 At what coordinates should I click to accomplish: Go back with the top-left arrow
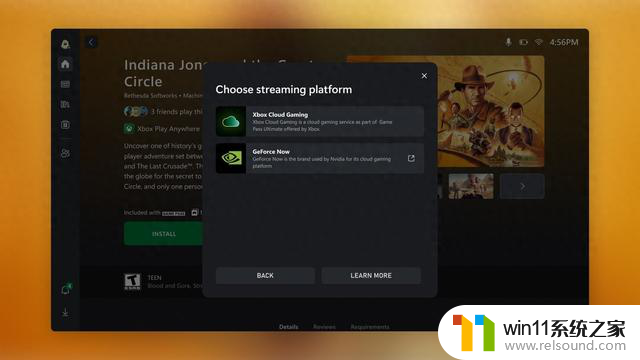(91, 42)
